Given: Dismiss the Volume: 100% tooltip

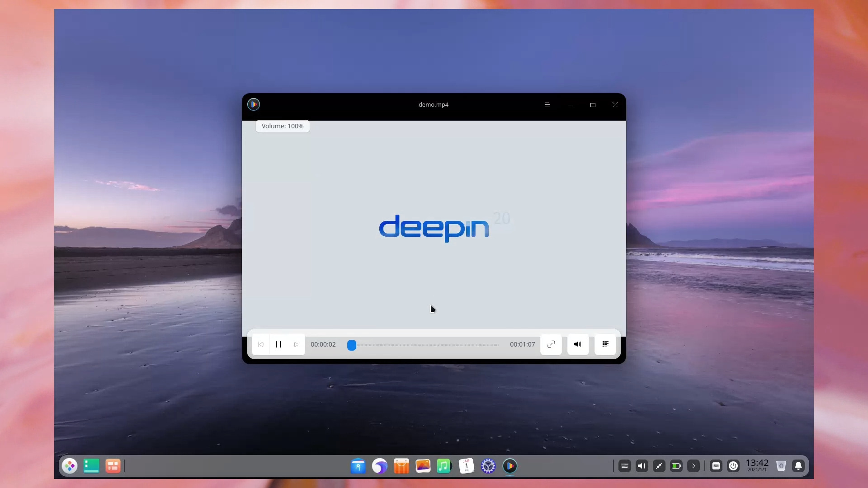Looking at the screenshot, I should [282, 126].
